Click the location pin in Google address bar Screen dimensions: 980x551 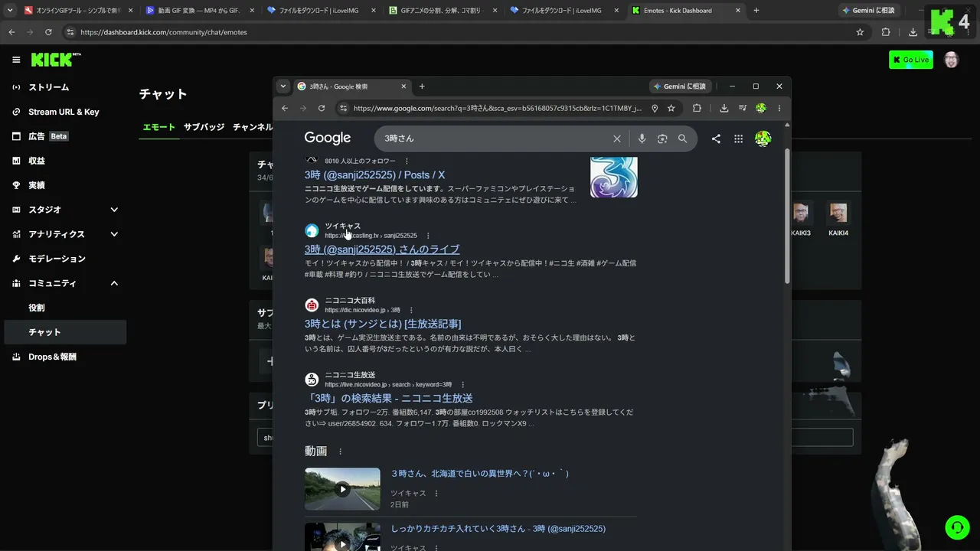(655, 108)
